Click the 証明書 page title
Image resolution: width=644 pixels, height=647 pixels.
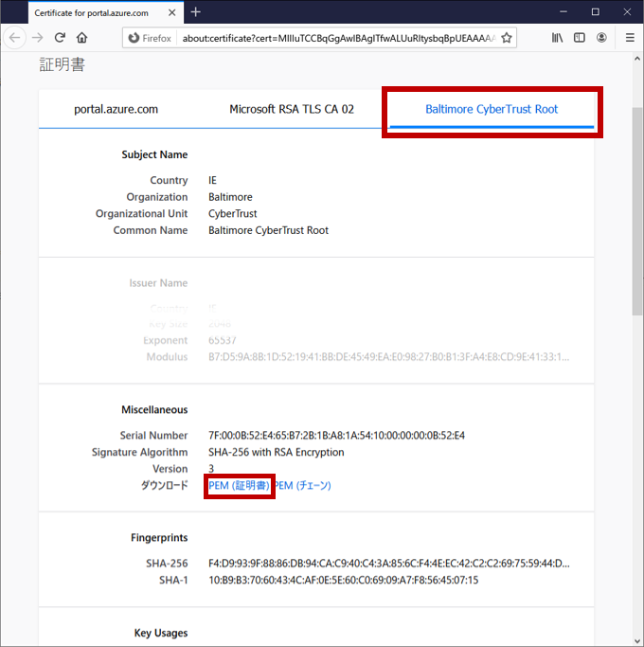(63, 64)
